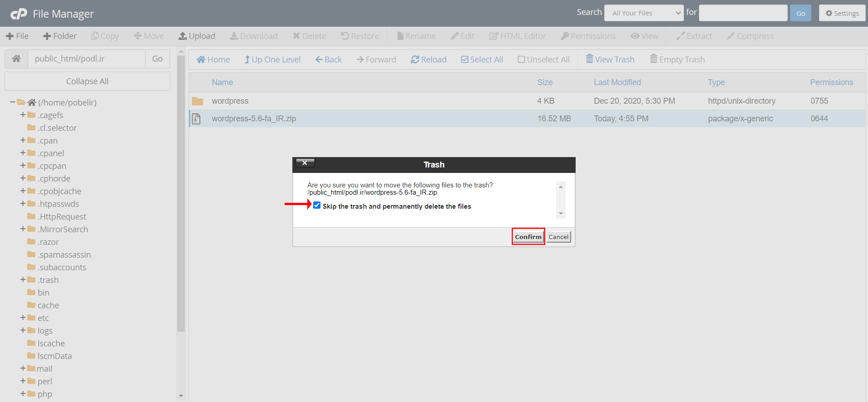Expand the .trash tree folder

[23, 280]
